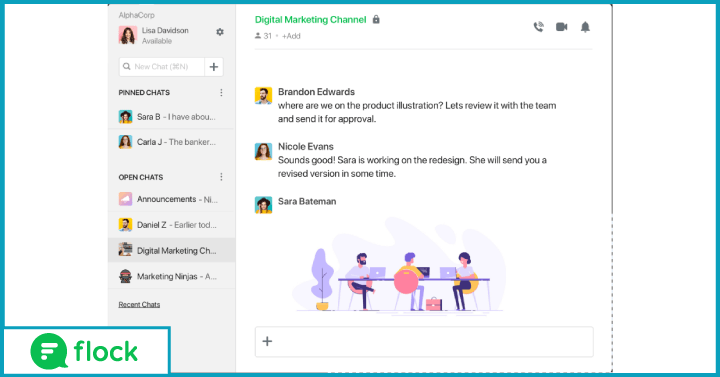Open the Marketing Ninjas chat
This screenshot has width=720, height=377.
click(x=171, y=276)
